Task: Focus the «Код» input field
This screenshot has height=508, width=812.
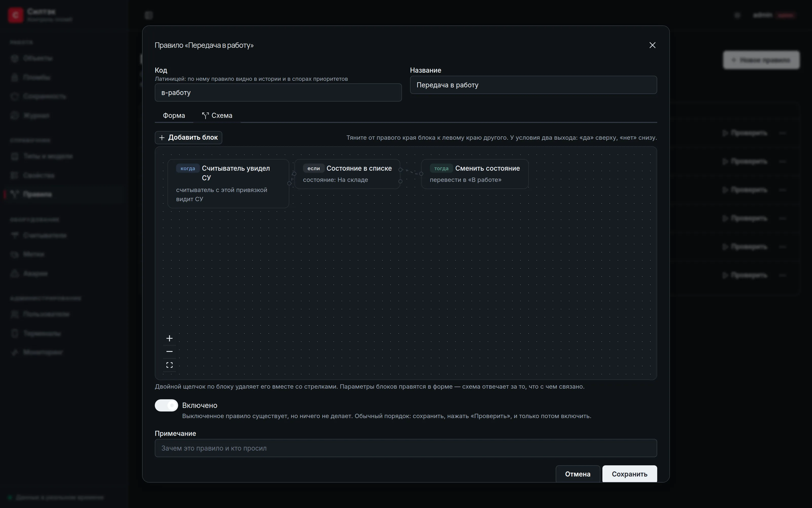Action: (x=278, y=92)
